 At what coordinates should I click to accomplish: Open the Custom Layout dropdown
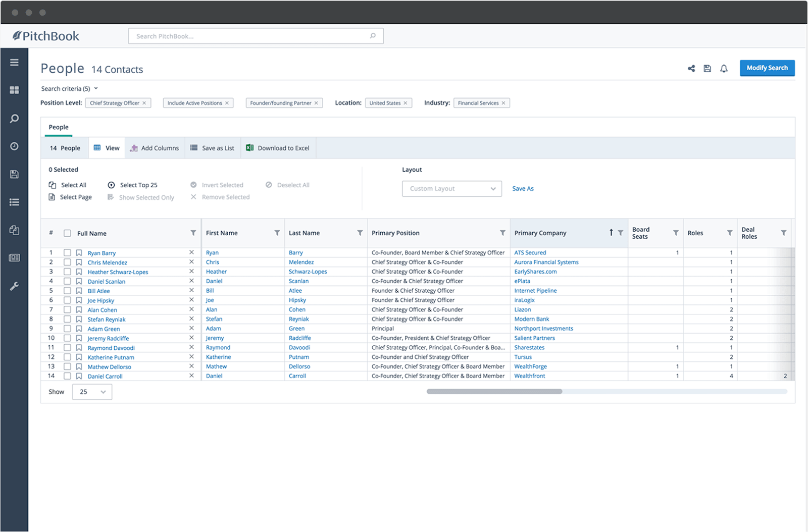coord(452,189)
